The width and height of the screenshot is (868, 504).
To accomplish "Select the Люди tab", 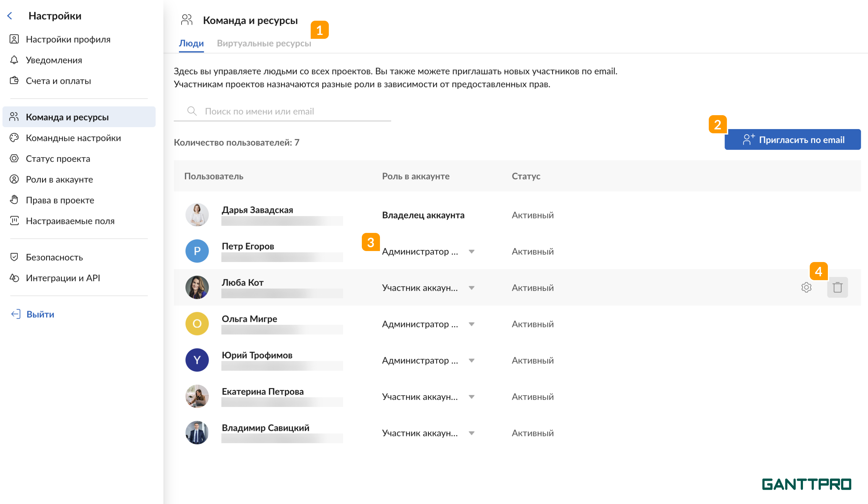I will tap(191, 43).
